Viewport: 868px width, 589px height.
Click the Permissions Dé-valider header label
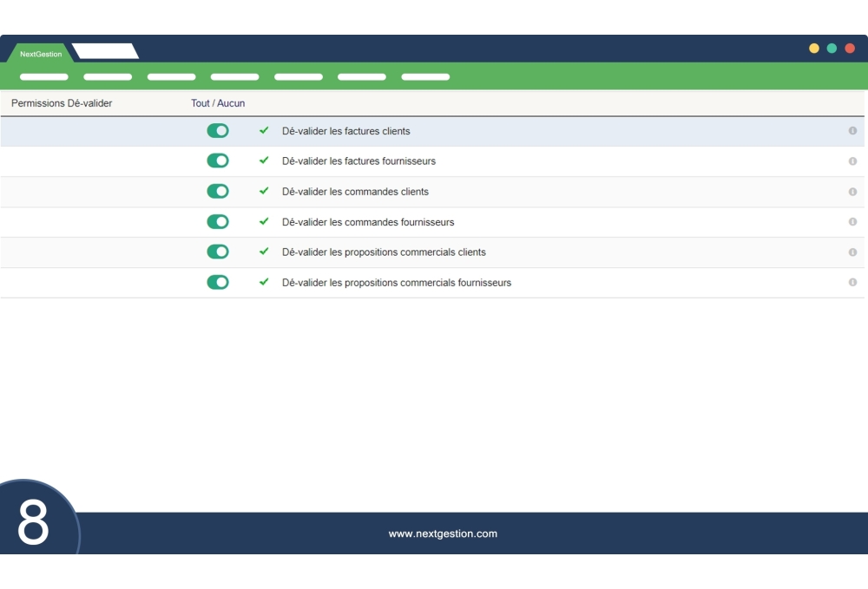pos(62,103)
